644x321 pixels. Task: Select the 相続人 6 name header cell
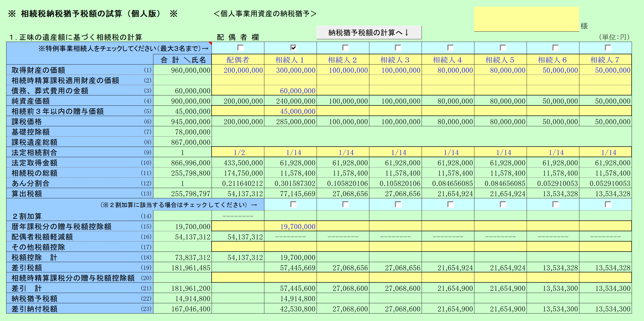tap(553, 59)
